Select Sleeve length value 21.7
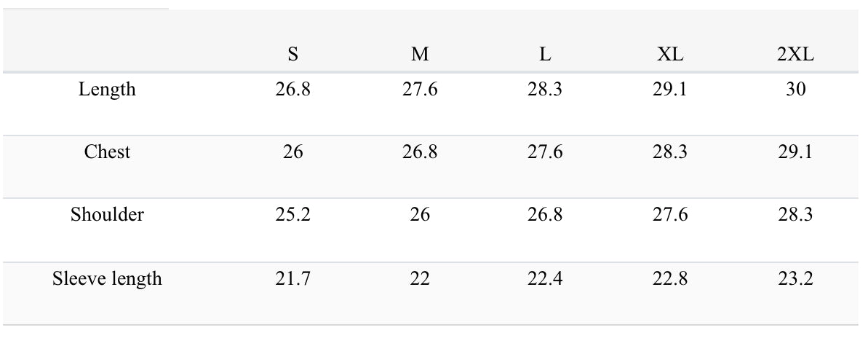This screenshot has width=868, height=338. click(293, 278)
